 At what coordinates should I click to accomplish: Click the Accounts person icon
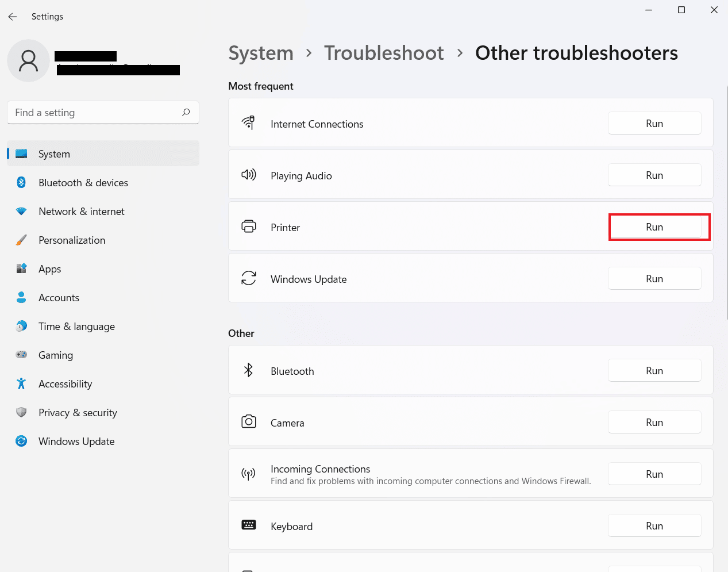21,297
